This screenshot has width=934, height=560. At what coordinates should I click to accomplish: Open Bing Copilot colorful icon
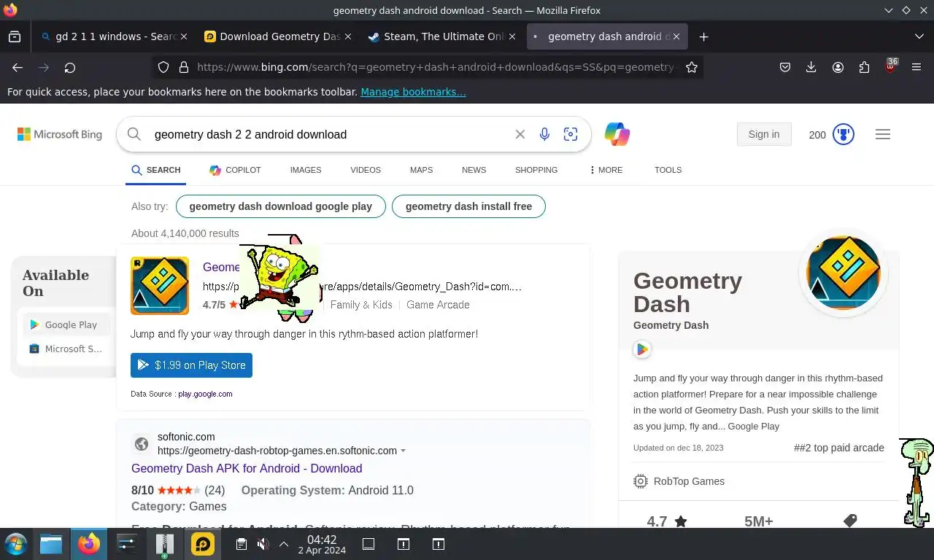(617, 134)
